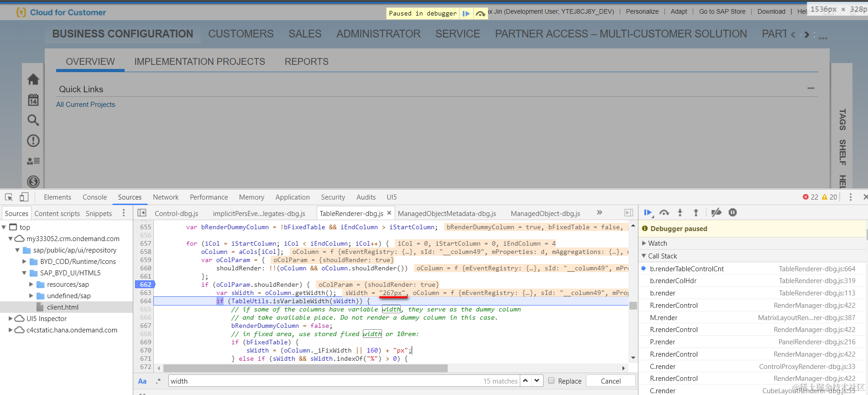The image size is (868, 395).
Task: Open the Customers work center
Action: pos(241,34)
